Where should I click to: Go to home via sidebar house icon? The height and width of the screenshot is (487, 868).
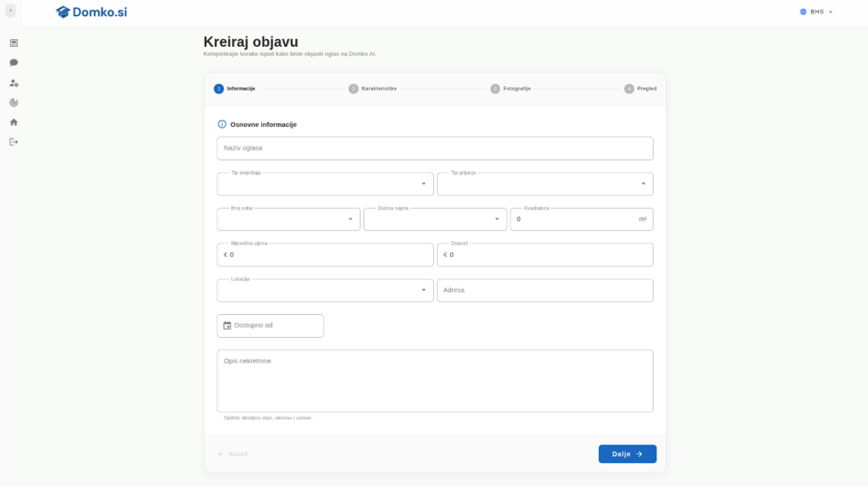14,122
